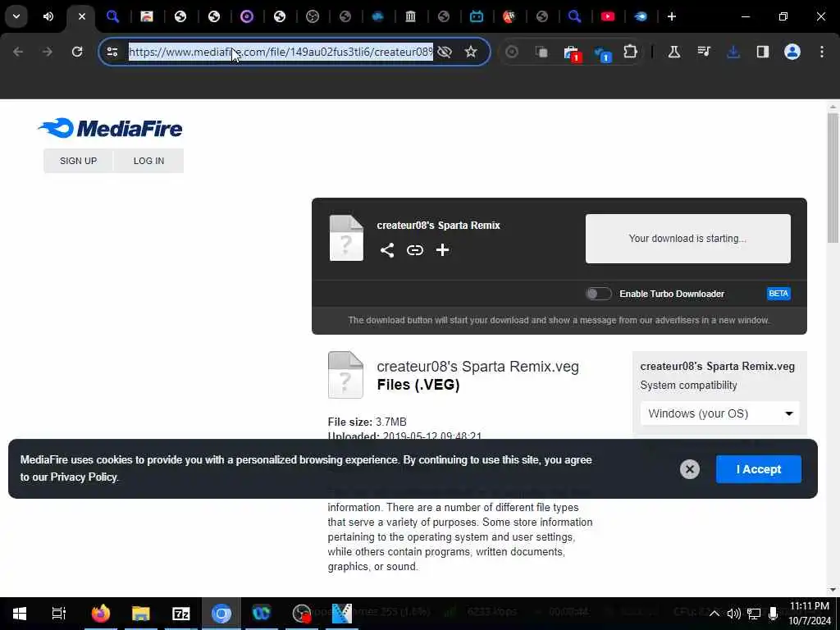Click the file icon in the dark download box
840x630 pixels.
[346, 239]
